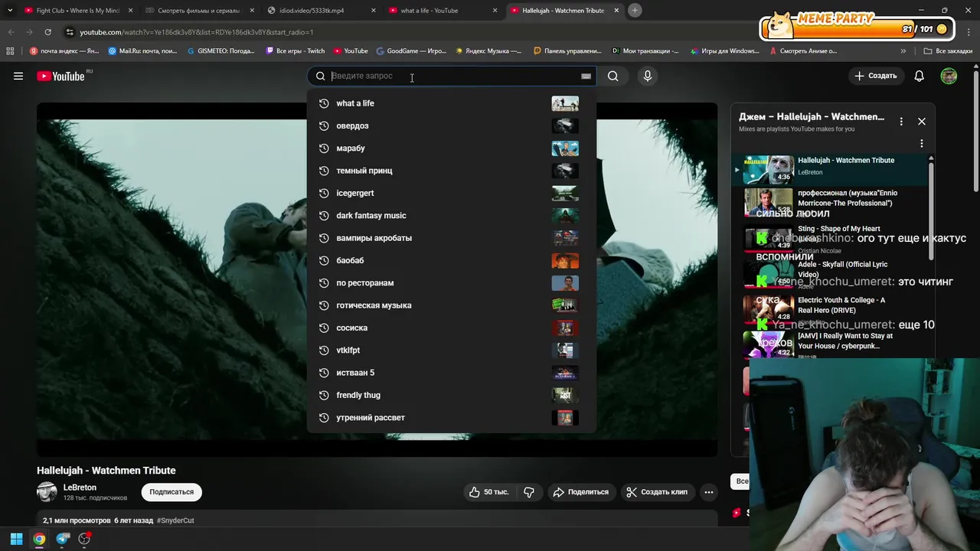The image size is (980, 551).
Task: Select the 'марабу' search suggestion
Action: (452, 148)
